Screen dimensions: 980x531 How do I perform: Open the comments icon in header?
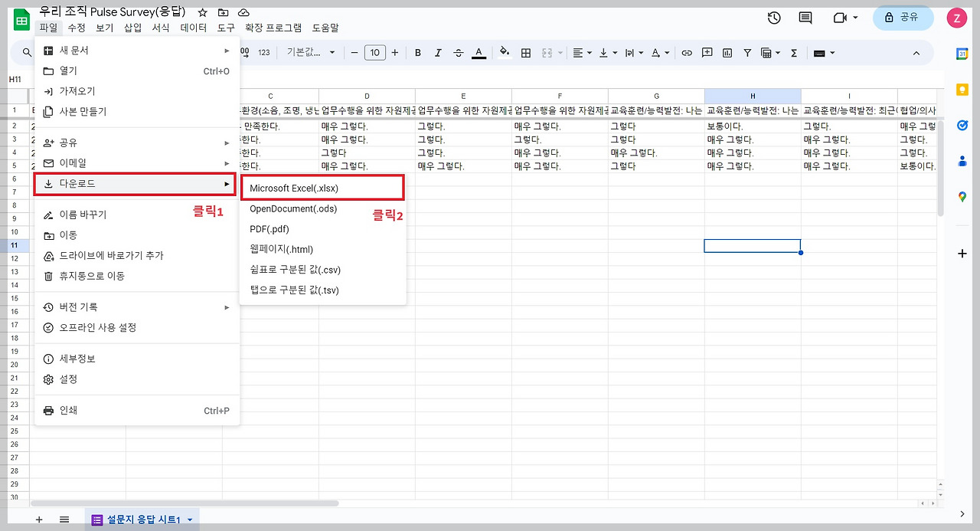pyautogui.click(x=805, y=18)
